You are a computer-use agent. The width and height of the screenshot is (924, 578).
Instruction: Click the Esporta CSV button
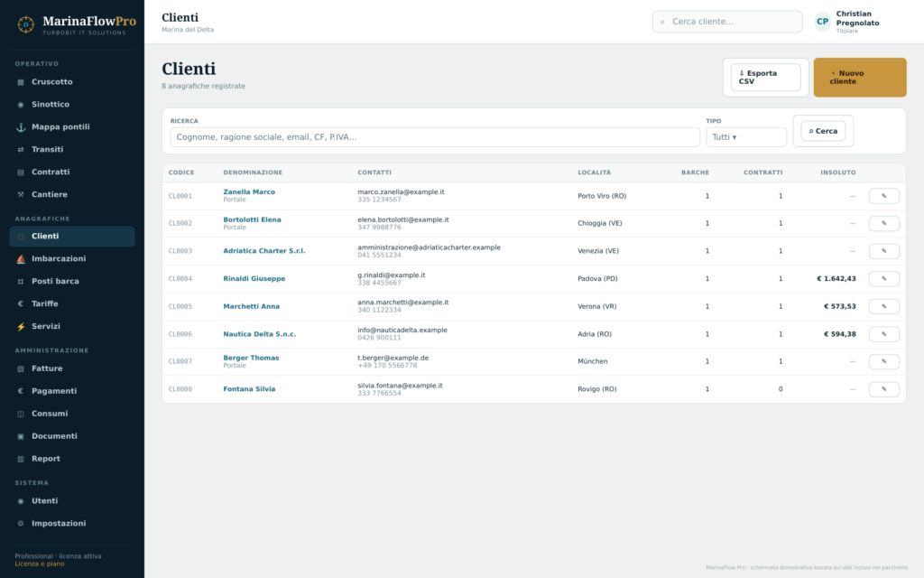pos(765,78)
